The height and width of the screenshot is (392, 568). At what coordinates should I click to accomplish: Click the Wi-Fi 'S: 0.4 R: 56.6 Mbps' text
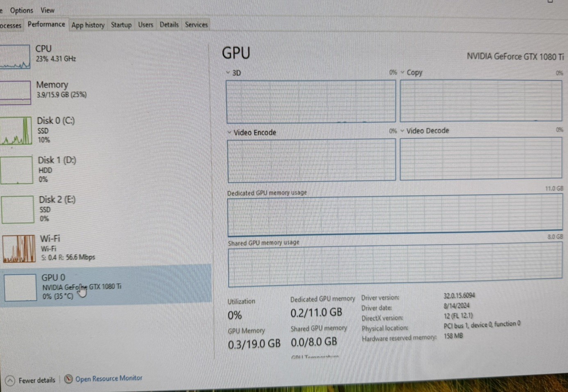[68, 257]
